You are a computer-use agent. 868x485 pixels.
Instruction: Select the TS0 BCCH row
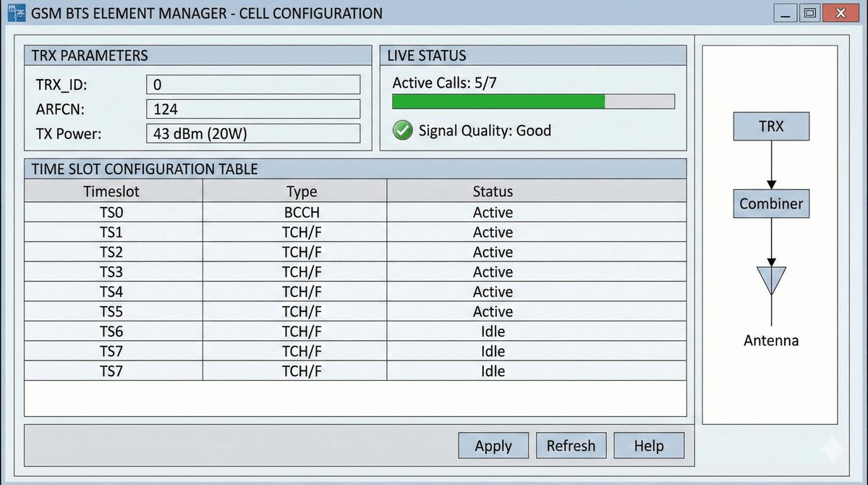coord(301,213)
